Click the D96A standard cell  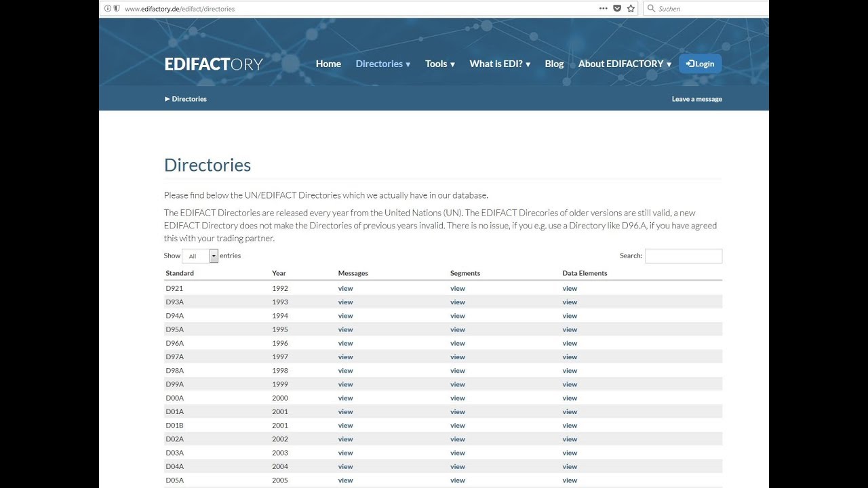click(x=174, y=343)
